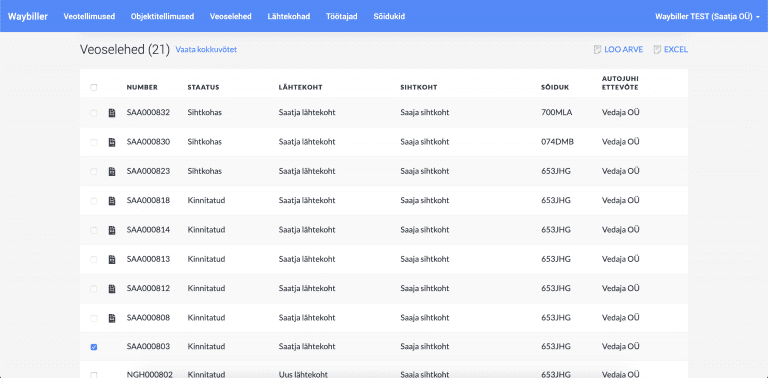
Task: Click Kinnitatud status of SAA000803
Action: [206, 347]
